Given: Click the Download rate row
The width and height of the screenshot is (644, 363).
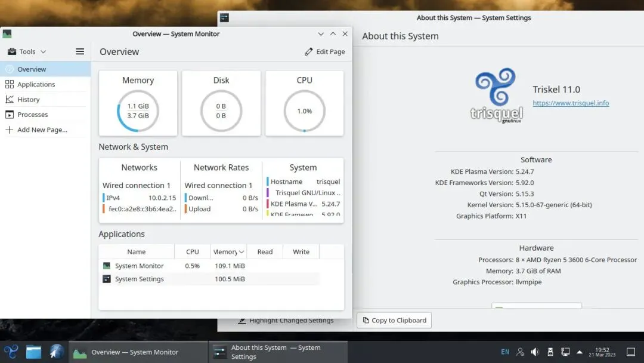Looking at the screenshot, I should pyautogui.click(x=222, y=198).
